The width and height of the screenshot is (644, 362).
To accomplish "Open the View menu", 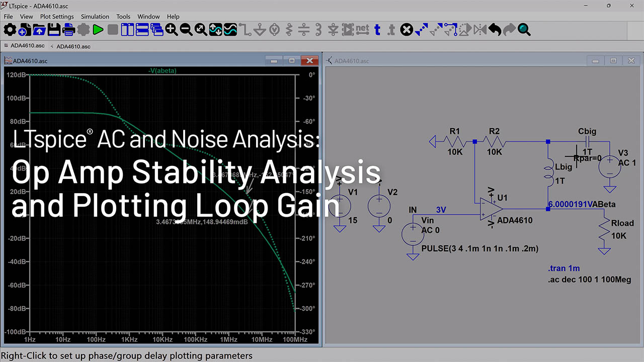I will click(x=27, y=17).
